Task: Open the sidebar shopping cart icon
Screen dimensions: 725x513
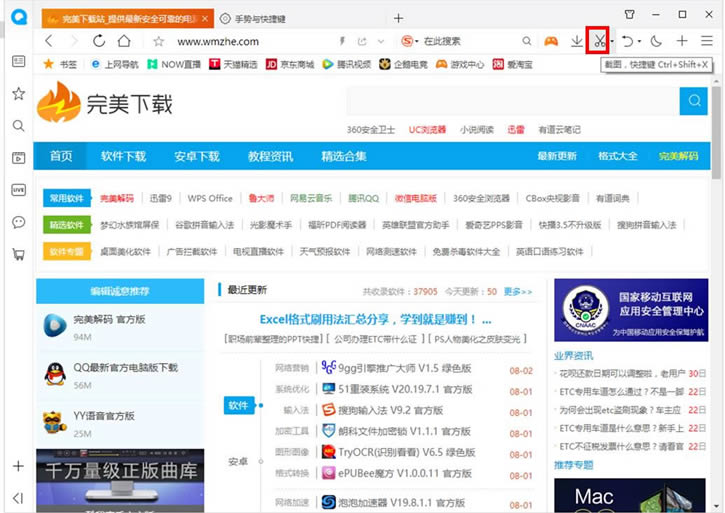Action: (18, 254)
